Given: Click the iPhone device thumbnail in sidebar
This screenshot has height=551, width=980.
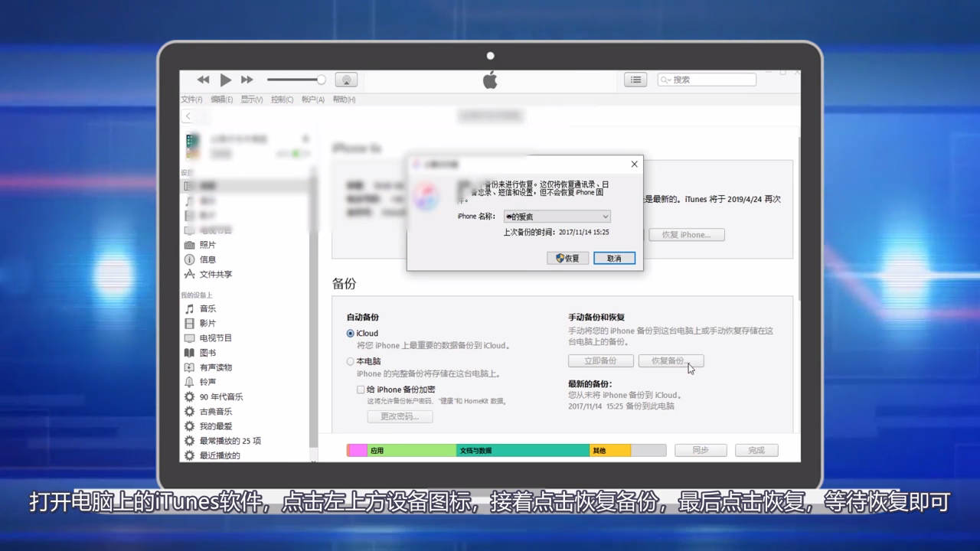Looking at the screenshot, I should pos(193,145).
